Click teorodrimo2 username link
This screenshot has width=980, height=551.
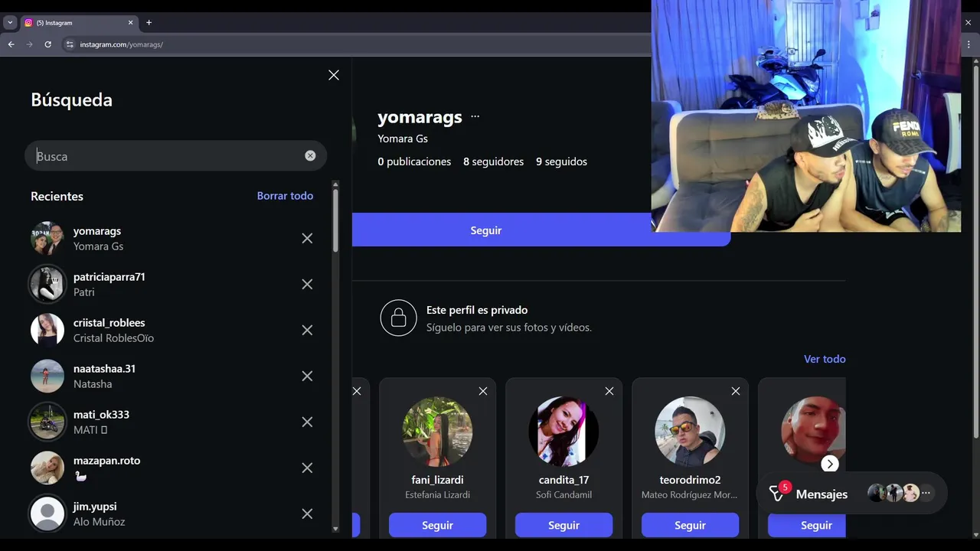[x=690, y=480]
